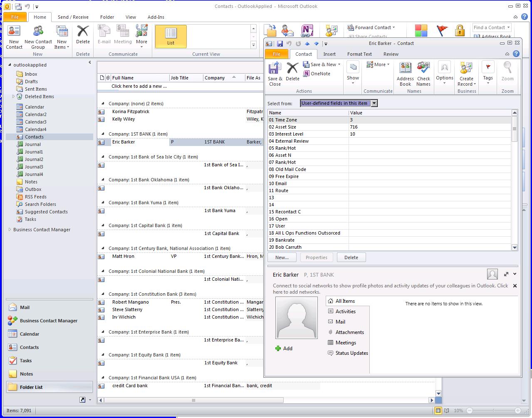This screenshot has height=418, width=532.
Task: Click the New Contact Group icon
Action: (38, 37)
